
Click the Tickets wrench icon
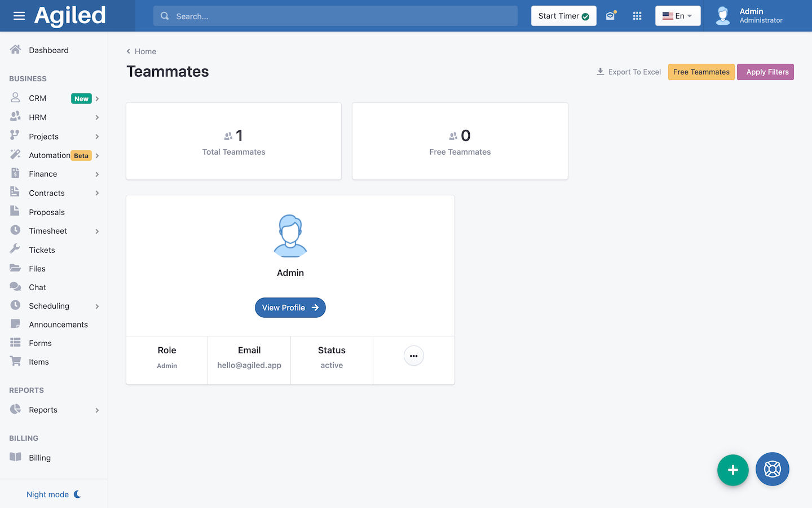pyautogui.click(x=15, y=249)
